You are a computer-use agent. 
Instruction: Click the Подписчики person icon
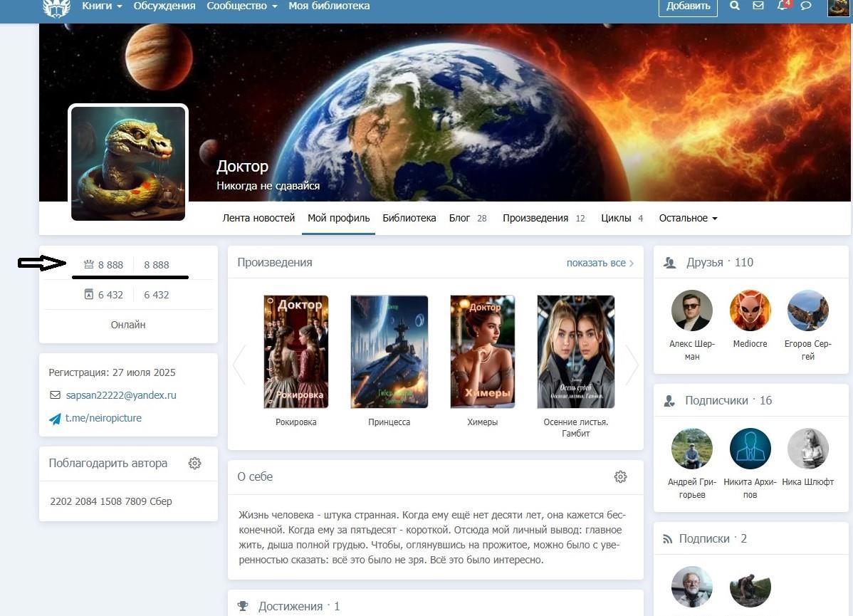[670, 401]
